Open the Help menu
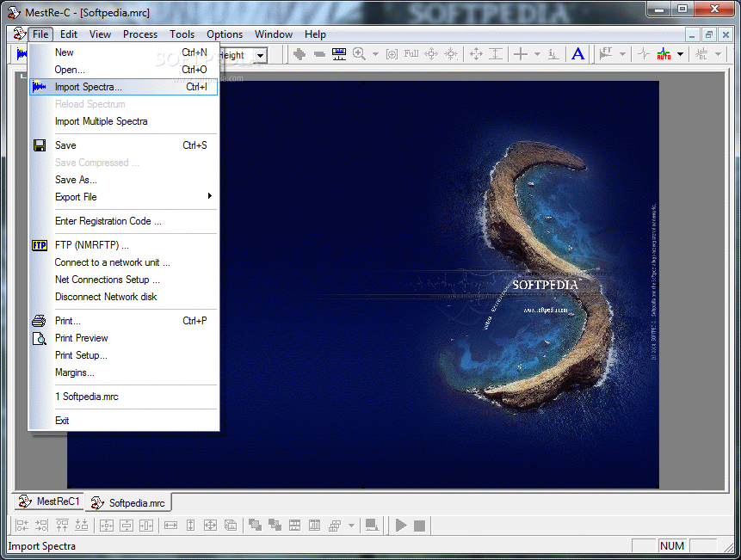This screenshot has height=560, width=741. tap(315, 34)
